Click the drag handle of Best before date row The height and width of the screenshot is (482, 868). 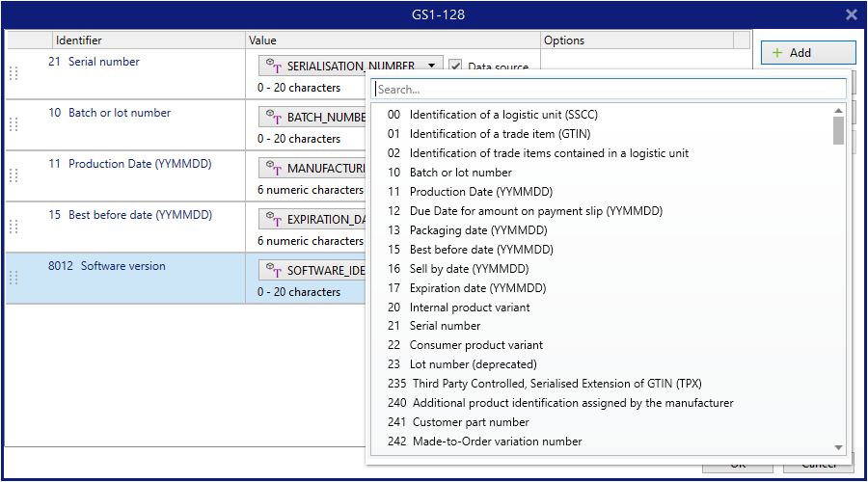(14, 227)
